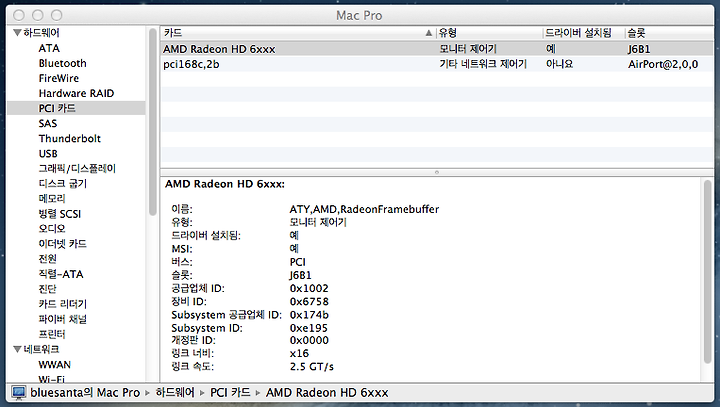
Task: Close the Mac Pro window
Action: point(19,15)
